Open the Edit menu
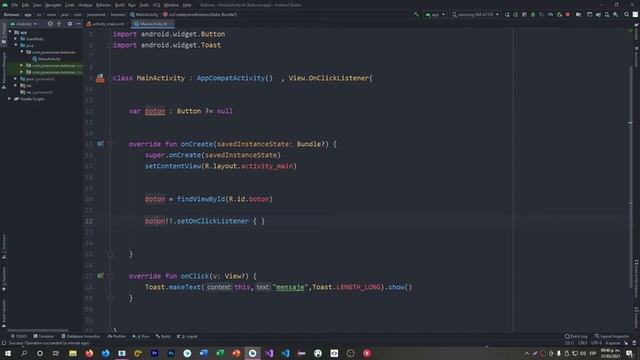This screenshot has height=360, width=640. 25,5
